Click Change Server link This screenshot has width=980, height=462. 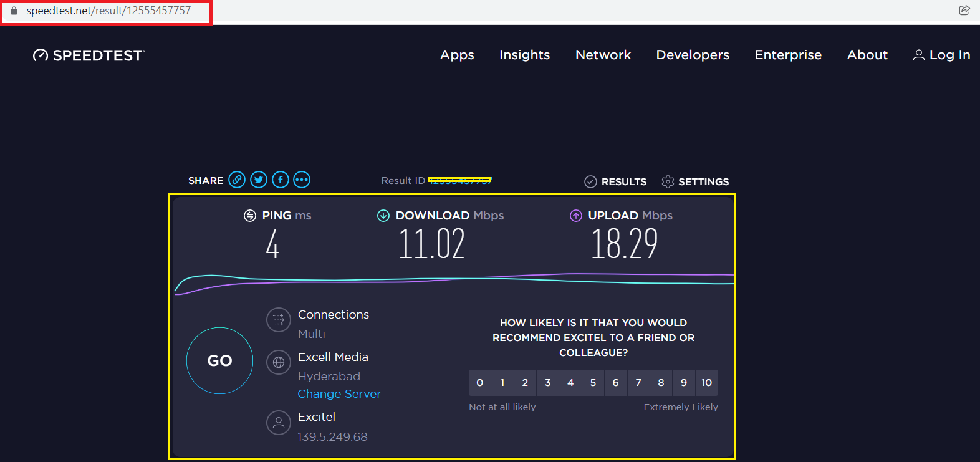coord(339,394)
